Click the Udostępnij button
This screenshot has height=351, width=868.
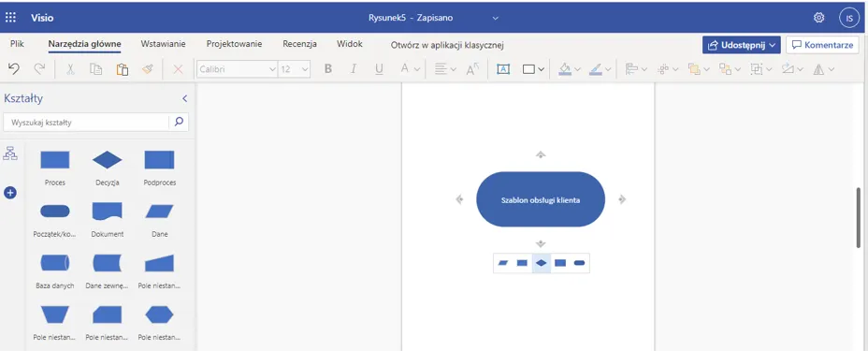click(741, 46)
